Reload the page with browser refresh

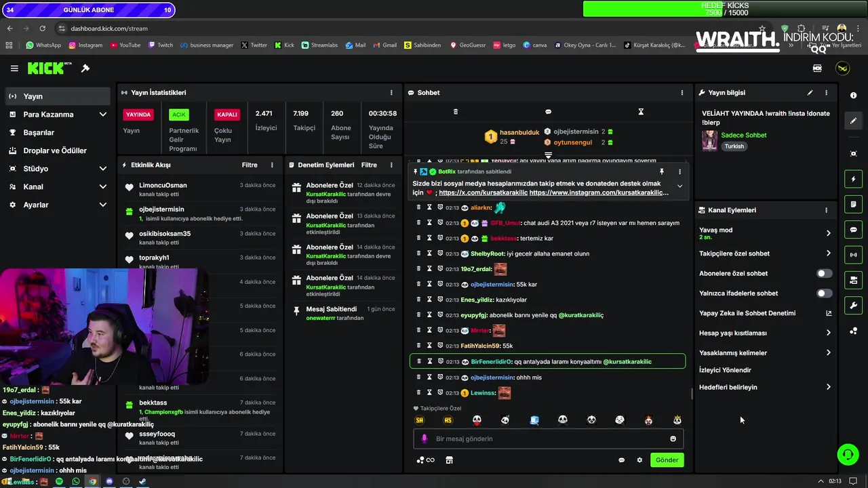[x=42, y=28]
